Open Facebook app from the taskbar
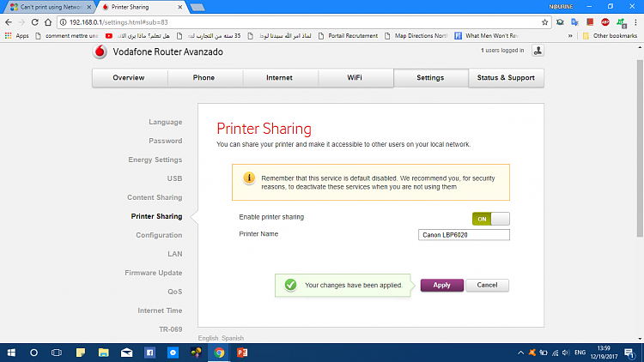 click(x=149, y=353)
